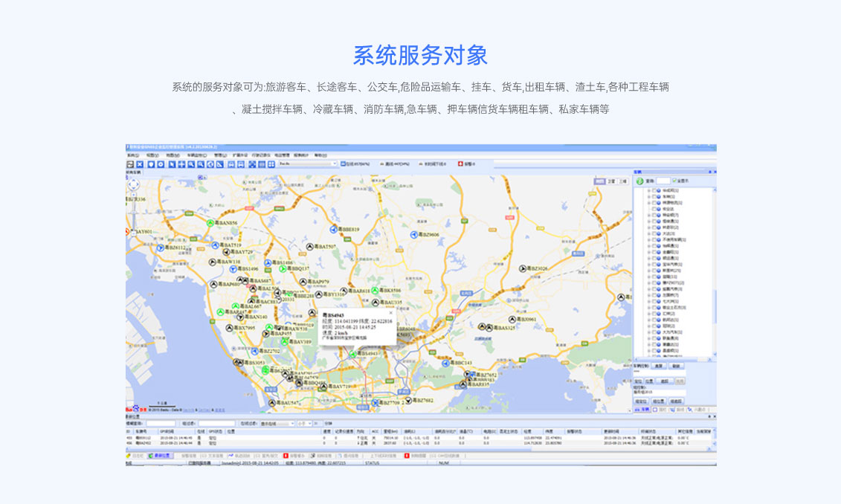Click the 组位置 button
This screenshot has height=504, width=841.
tap(659, 401)
